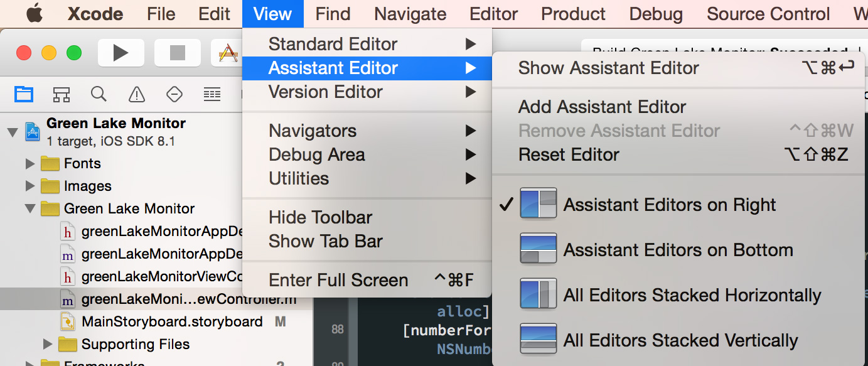Open the Project navigator folder icon

24,94
